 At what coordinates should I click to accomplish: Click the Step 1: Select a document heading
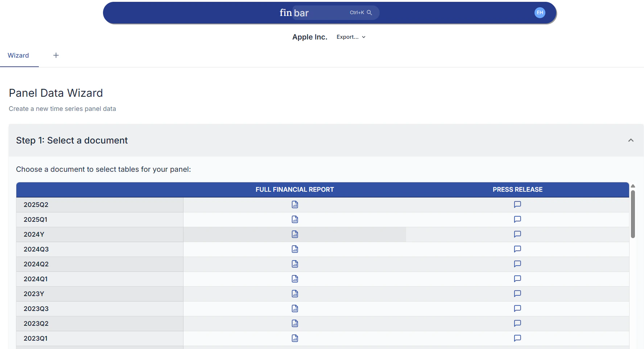point(72,140)
